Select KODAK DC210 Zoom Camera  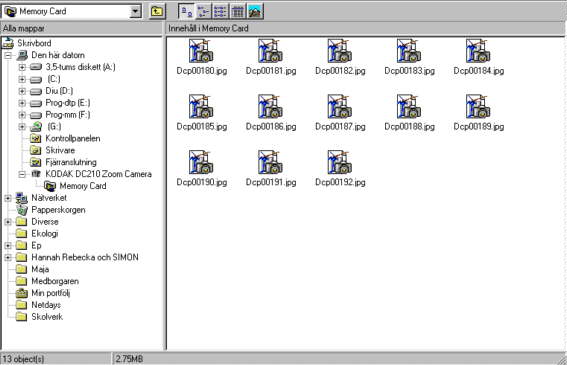click(x=98, y=174)
